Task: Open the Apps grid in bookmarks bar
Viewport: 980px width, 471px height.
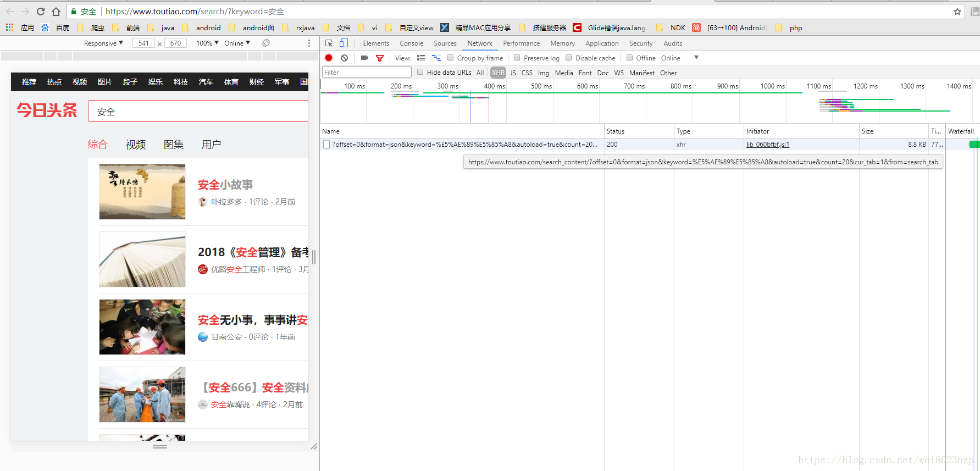Action: (9, 27)
